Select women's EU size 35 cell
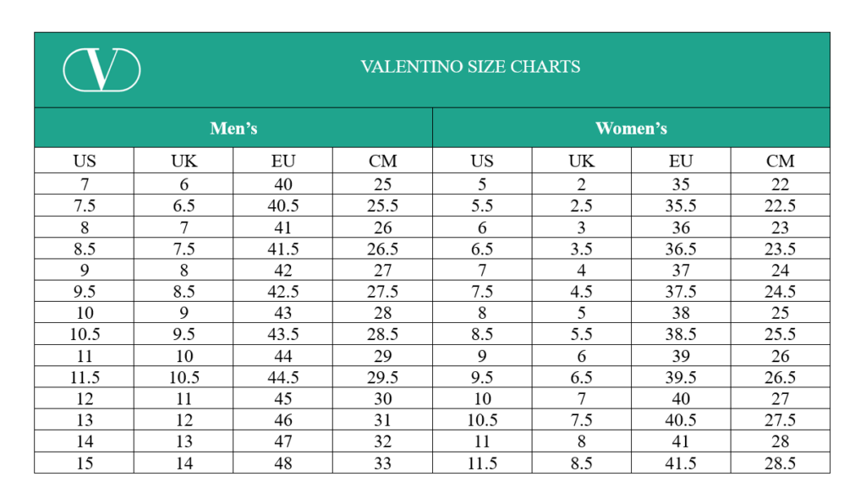The image size is (866, 504). 681,184
